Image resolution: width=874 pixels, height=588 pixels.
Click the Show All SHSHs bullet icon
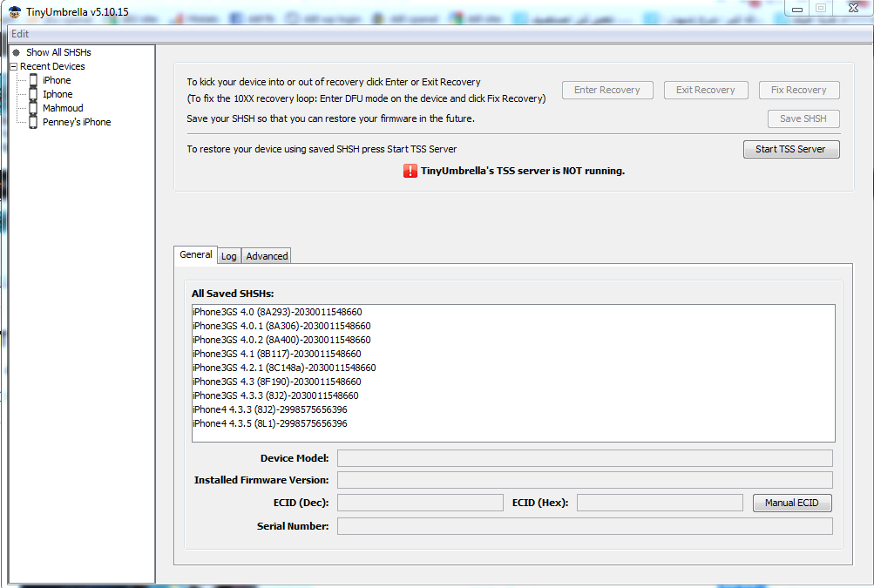(17, 52)
